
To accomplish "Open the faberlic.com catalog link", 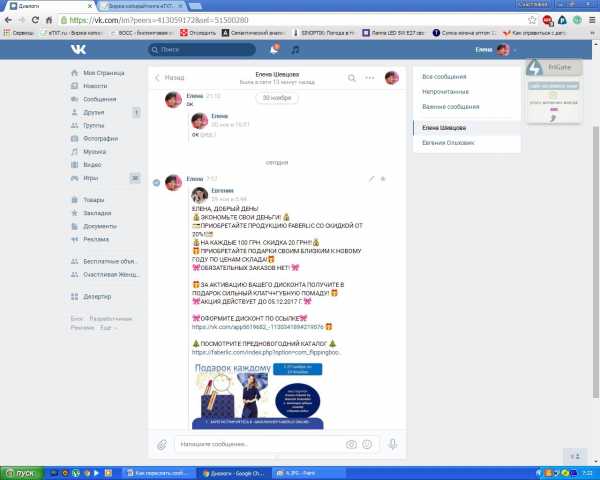I will point(266,352).
